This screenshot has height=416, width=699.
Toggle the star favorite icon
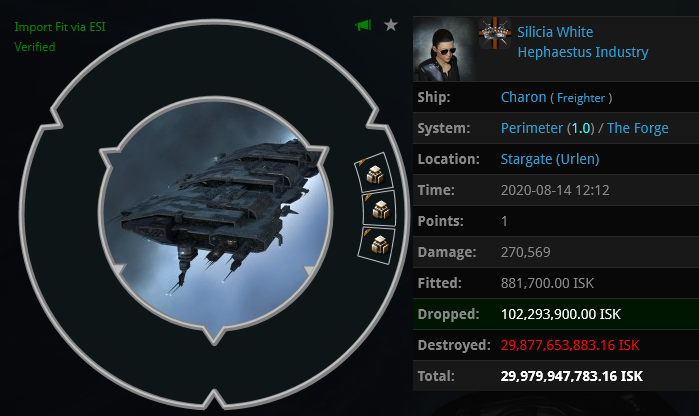pyautogui.click(x=391, y=25)
